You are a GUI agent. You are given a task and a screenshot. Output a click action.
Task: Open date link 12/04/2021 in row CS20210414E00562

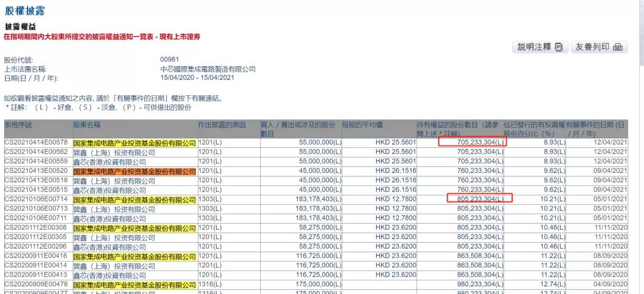[611, 152]
